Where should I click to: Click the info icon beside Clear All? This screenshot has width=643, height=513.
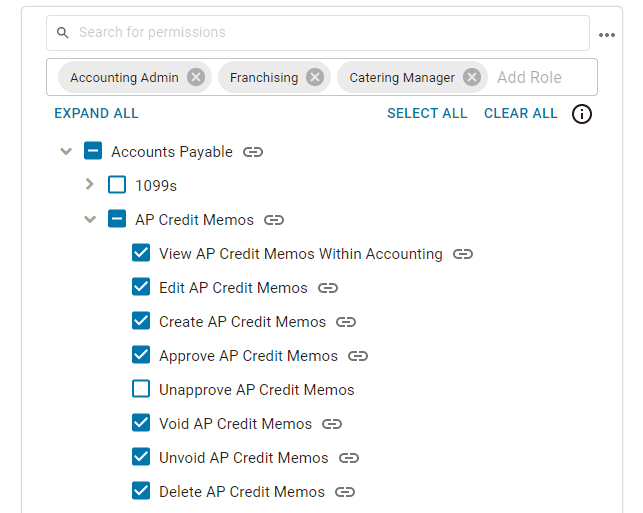[582, 114]
